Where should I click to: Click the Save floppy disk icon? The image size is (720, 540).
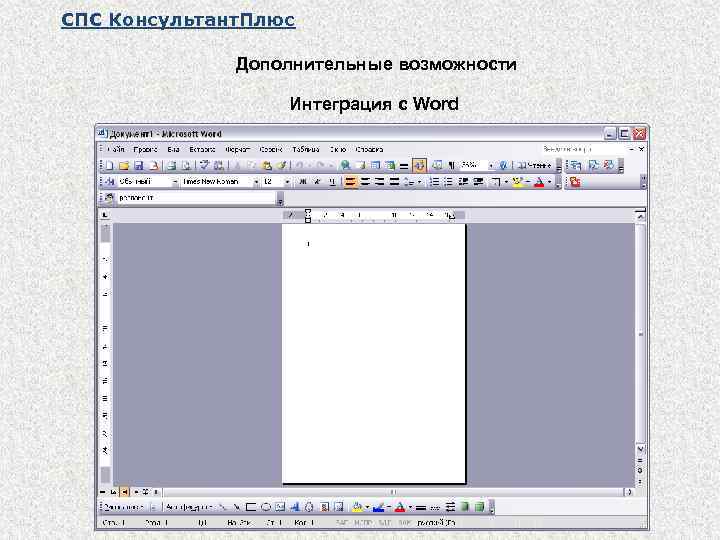[139, 166]
